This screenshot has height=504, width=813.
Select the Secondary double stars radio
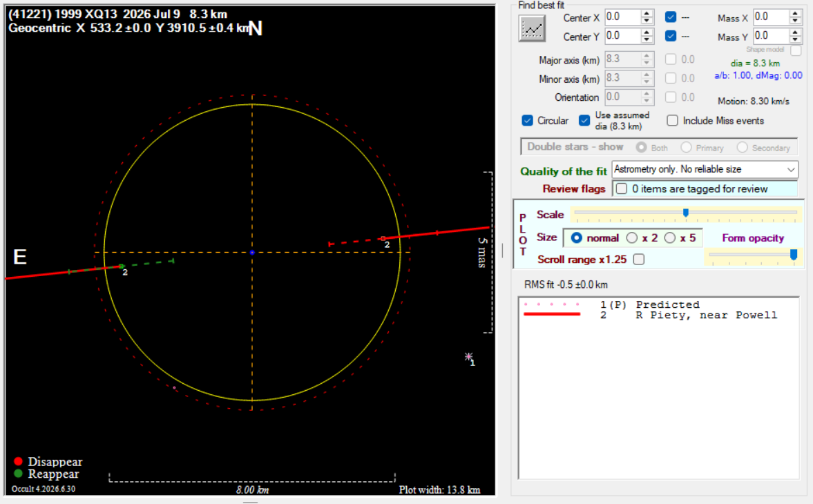(x=742, y=147)
